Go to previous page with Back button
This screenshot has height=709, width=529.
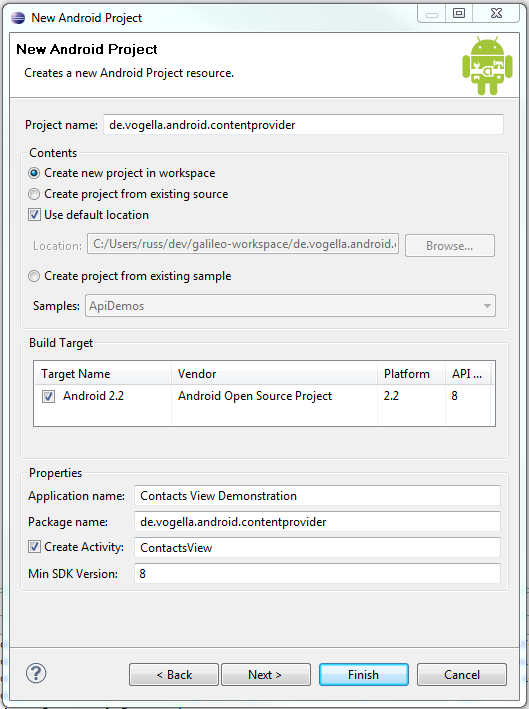click(x=174, y=675)
